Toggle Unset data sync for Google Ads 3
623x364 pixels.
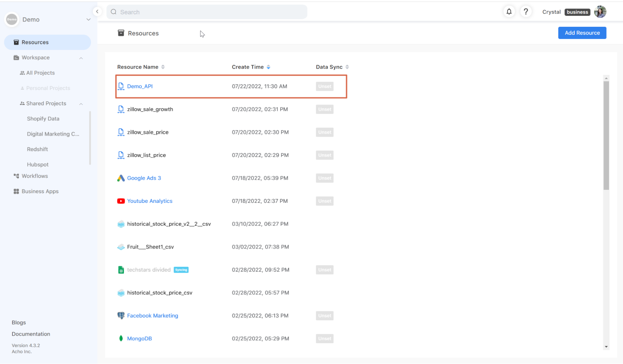(x=324, y=178)
